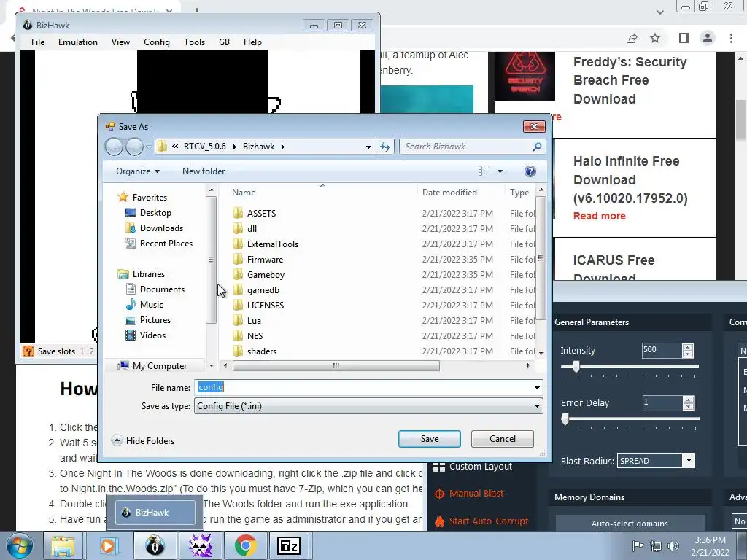Open the Save as type dropdown
Screen dimensions: 747x560
pos(368,405)
